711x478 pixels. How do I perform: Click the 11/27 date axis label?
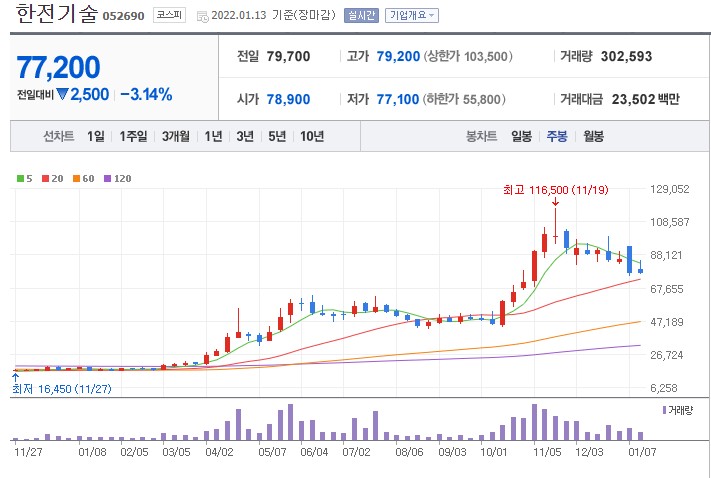[x=27, y=452]
